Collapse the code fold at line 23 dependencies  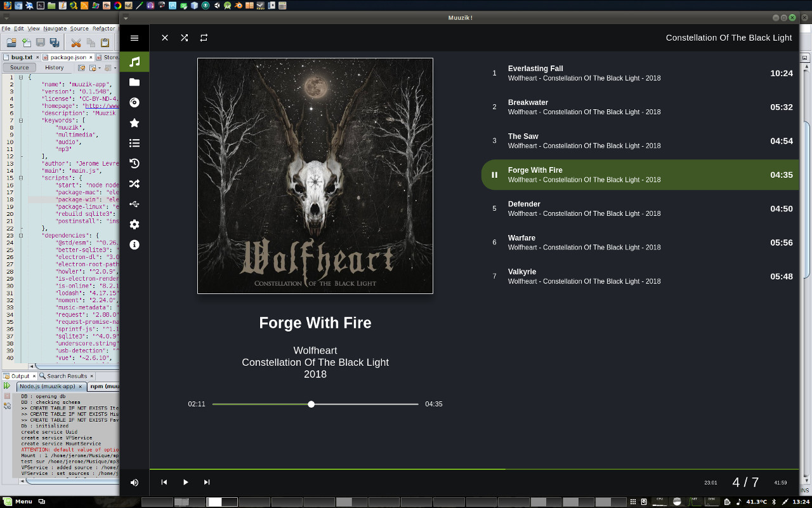pos(22,235)
